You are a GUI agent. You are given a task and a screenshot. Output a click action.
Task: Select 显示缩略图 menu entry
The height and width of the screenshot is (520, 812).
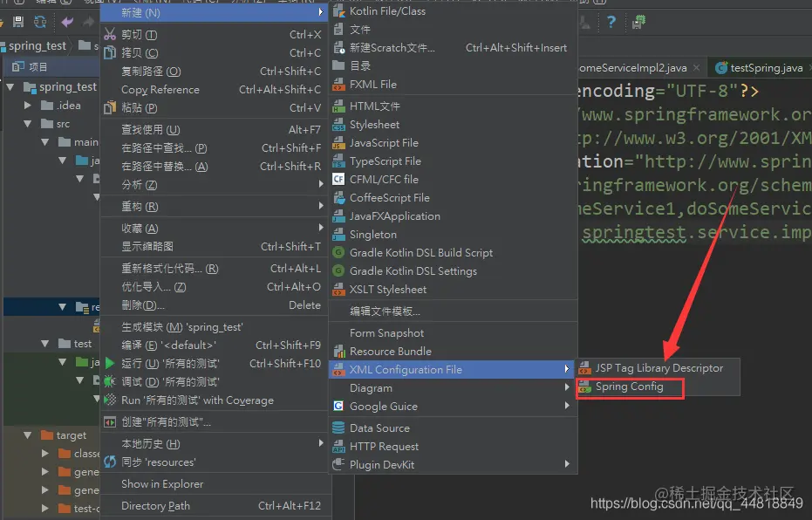point(214,247)
